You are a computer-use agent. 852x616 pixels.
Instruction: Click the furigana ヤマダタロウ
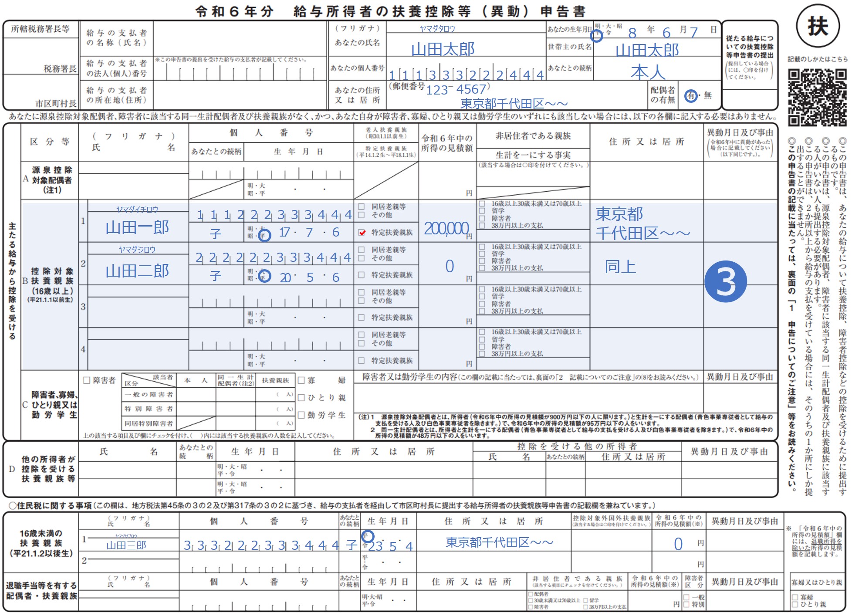click(437, 29)
